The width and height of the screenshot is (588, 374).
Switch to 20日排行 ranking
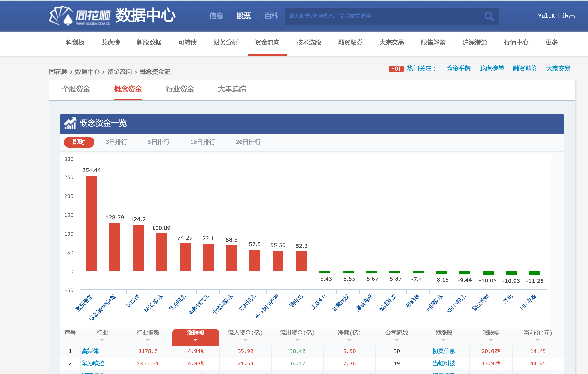tap(248, 142)
